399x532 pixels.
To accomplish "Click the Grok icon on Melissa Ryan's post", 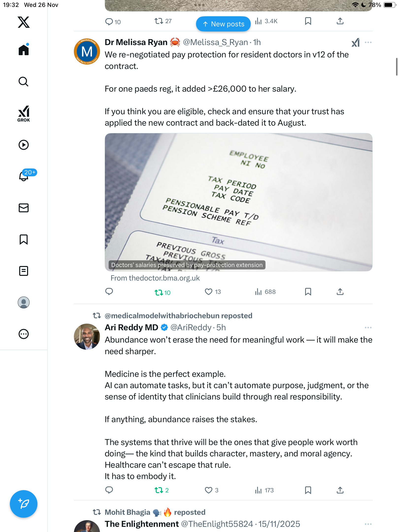I will click(355, 43).
